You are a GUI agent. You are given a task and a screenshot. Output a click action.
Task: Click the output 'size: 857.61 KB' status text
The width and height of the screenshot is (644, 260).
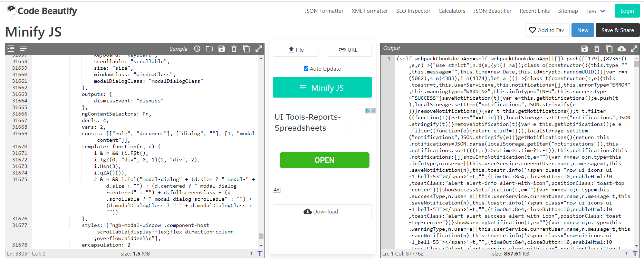(x=511, y=254)
